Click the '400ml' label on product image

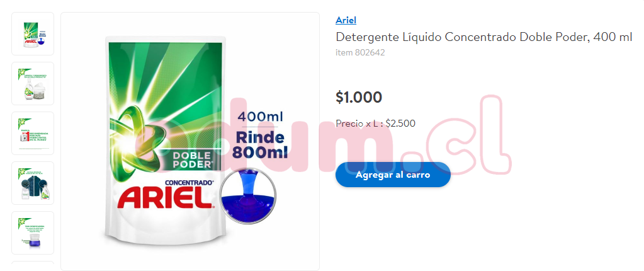tap(261, 117)
